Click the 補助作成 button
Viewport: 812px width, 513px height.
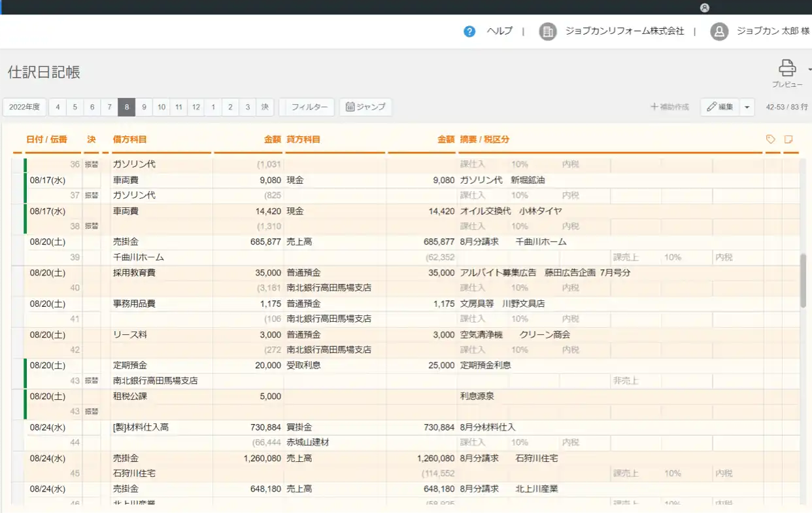[670, 107]
